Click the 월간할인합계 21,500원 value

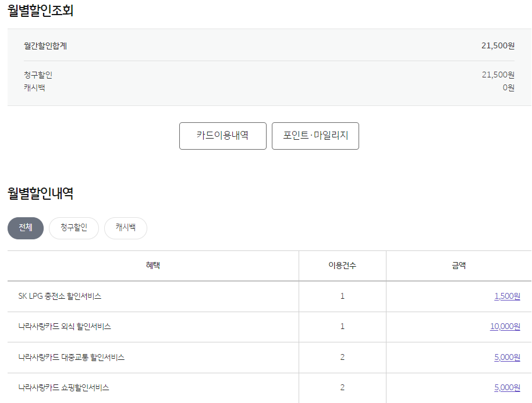tap(498, 46)
